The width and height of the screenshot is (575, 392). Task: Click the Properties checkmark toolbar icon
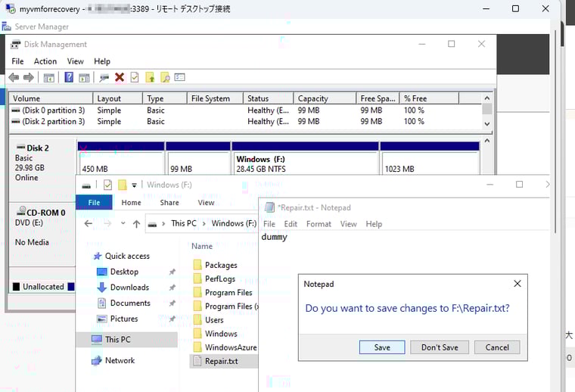click(x=135, y=77)
